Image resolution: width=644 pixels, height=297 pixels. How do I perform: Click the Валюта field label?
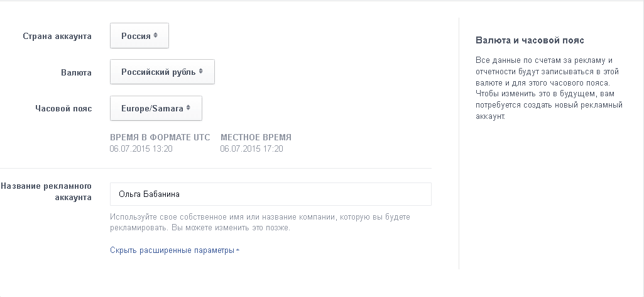coord(77,72)
